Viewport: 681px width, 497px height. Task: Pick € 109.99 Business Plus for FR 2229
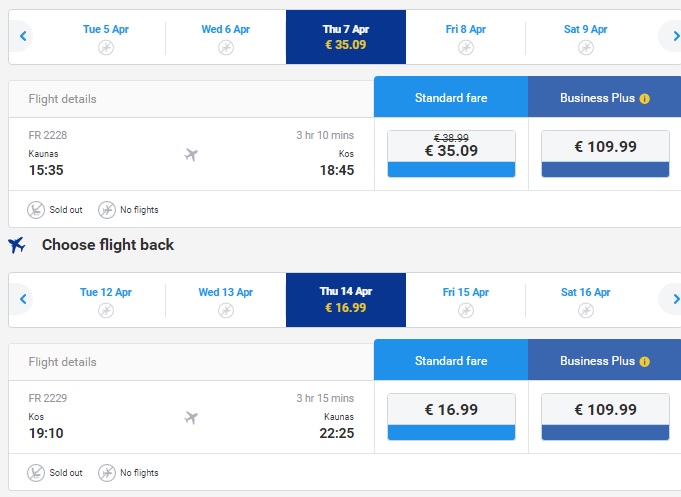(x=605, y=417)
